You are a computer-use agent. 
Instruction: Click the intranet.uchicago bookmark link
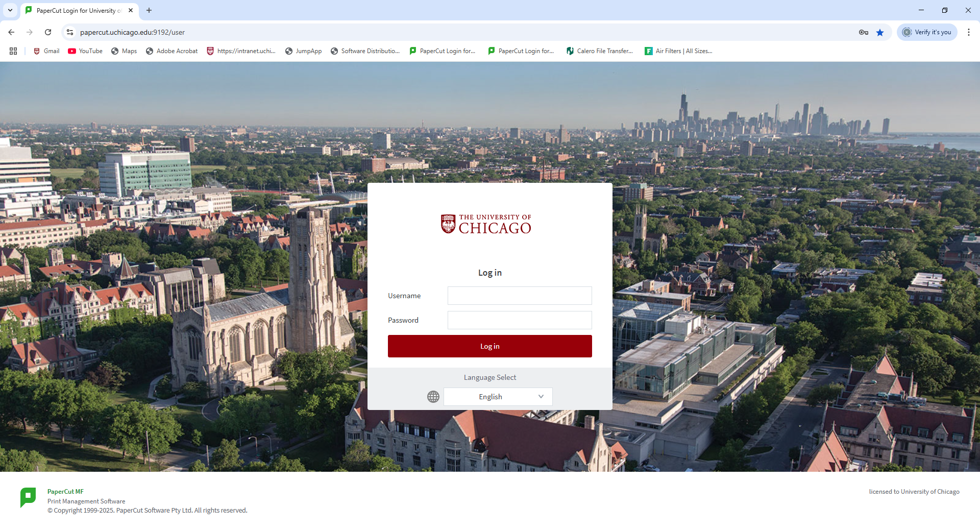241,51
